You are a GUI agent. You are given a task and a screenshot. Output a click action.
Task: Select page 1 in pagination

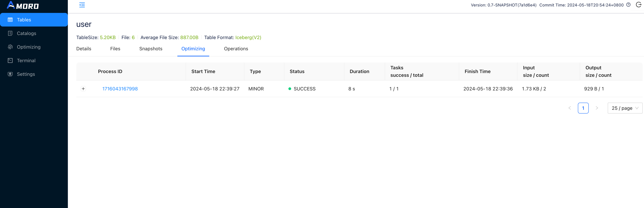[x=583, y=108]
